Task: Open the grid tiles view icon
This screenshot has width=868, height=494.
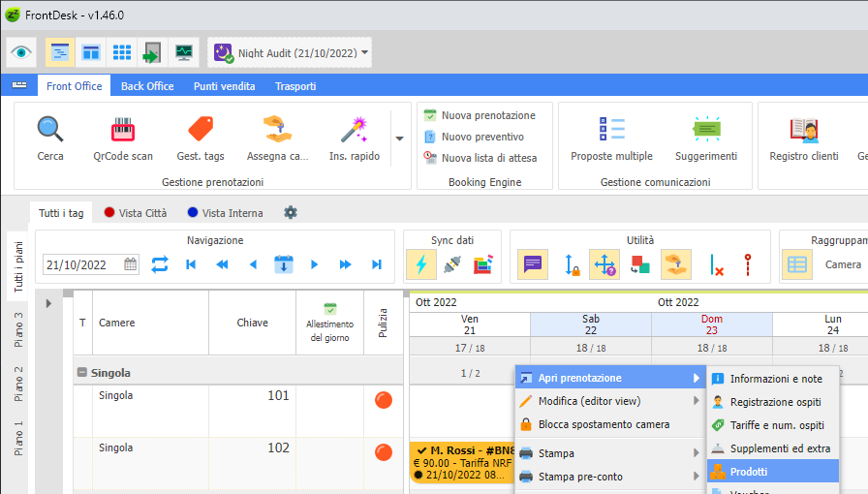Action: coord(122,52)
